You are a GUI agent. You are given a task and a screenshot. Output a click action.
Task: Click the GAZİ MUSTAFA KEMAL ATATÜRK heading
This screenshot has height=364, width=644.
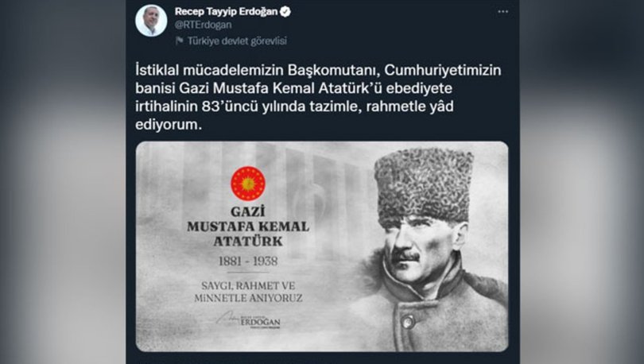(x=248, y=227)
